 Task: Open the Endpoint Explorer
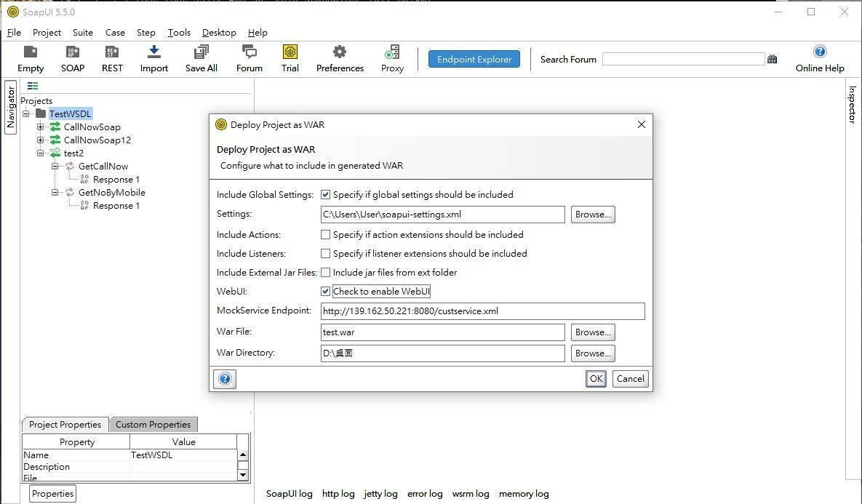tap(474, 60)
